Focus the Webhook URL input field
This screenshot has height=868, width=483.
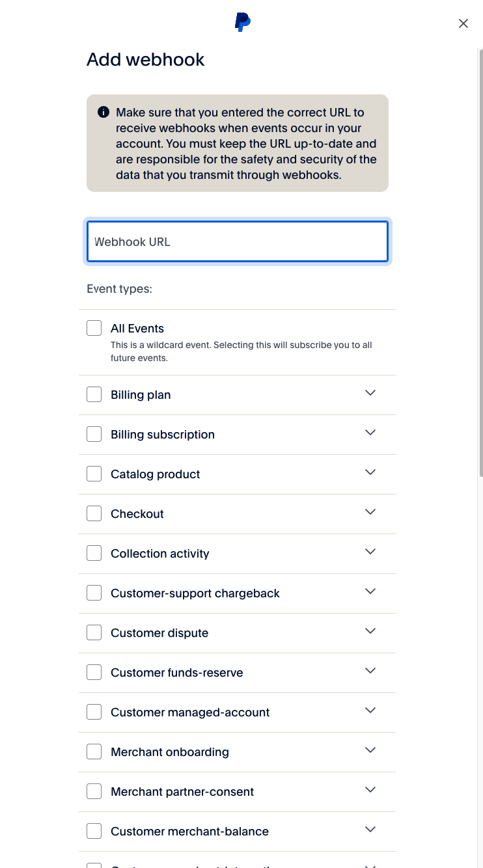coord(238,242)
